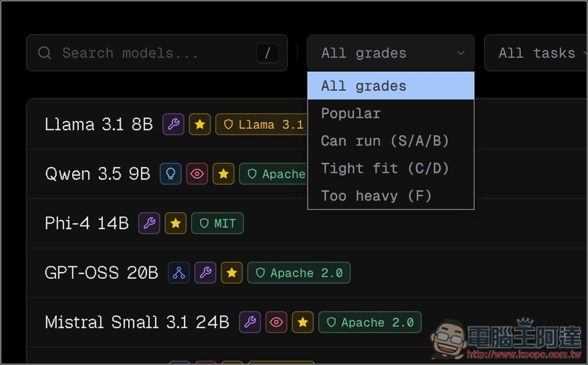This screenshot has height=365, width=588.
Task: Click the eye icon beside Mistral Small 3.1 24B
Action: click(276, 322)
